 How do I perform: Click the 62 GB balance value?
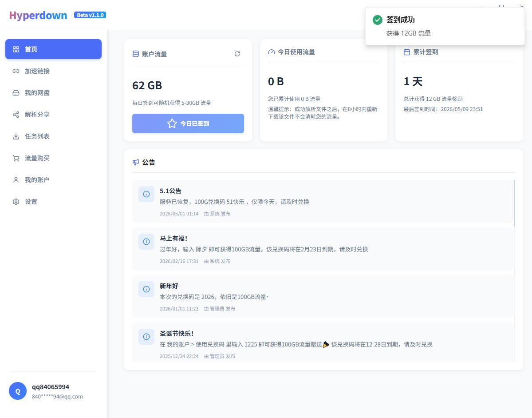[x=147, y=85]
